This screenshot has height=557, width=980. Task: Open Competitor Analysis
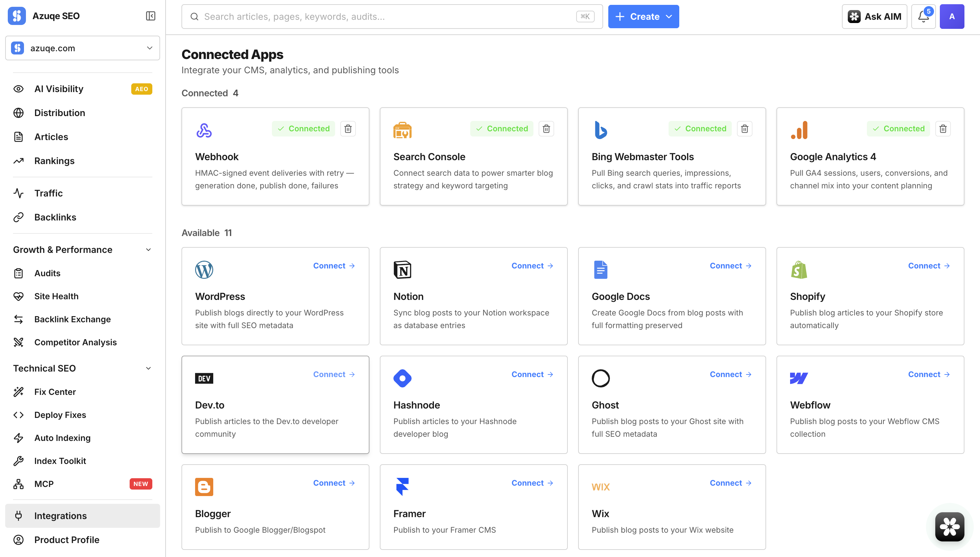pyautogui.click(x=83, y=342)
